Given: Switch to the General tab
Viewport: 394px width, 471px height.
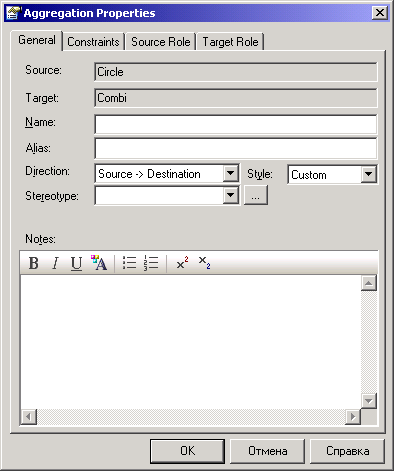Looking at the screenshot, I should pos(37,40).
